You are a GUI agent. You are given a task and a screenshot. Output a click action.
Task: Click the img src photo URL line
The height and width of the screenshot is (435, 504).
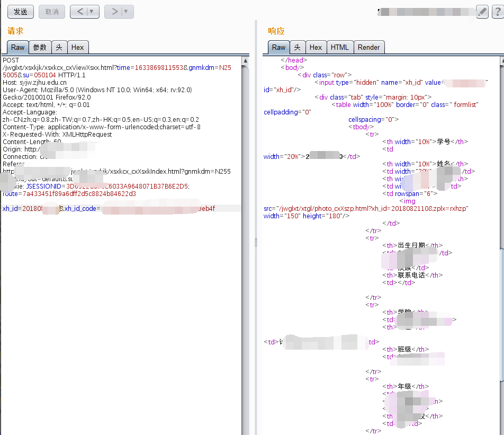point(366,208)
